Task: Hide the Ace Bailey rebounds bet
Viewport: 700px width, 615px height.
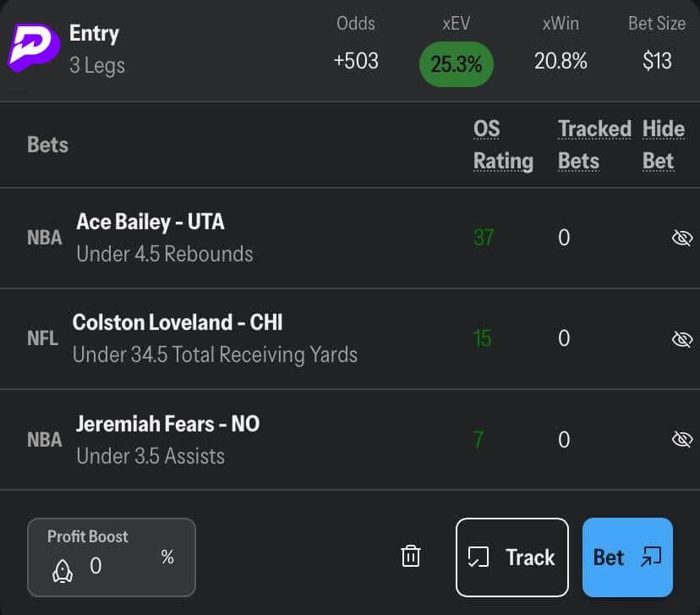Action: click(681, 238)
